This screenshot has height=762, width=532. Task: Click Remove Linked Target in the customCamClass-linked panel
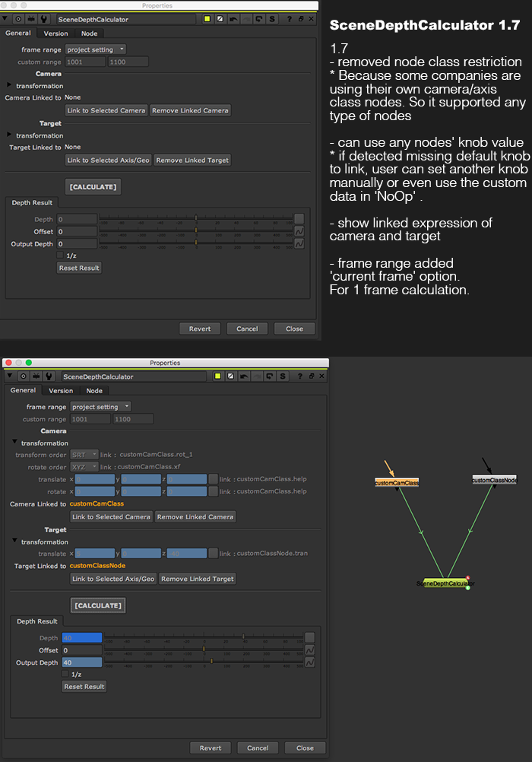pos(198,578)
